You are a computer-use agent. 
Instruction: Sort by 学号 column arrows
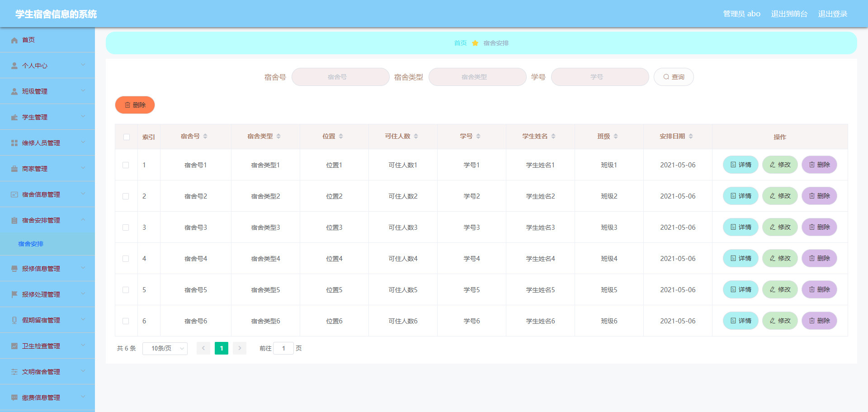(x=478, y=136)
